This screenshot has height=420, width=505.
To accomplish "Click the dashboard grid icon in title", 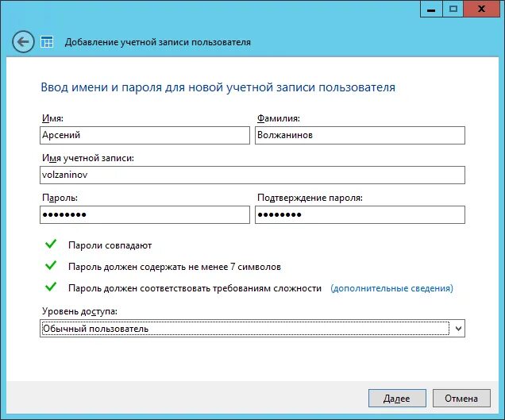I will (x=47, y=42).
